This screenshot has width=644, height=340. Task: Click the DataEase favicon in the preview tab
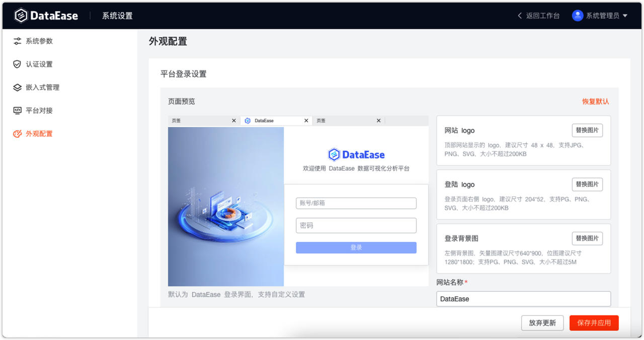247,120
